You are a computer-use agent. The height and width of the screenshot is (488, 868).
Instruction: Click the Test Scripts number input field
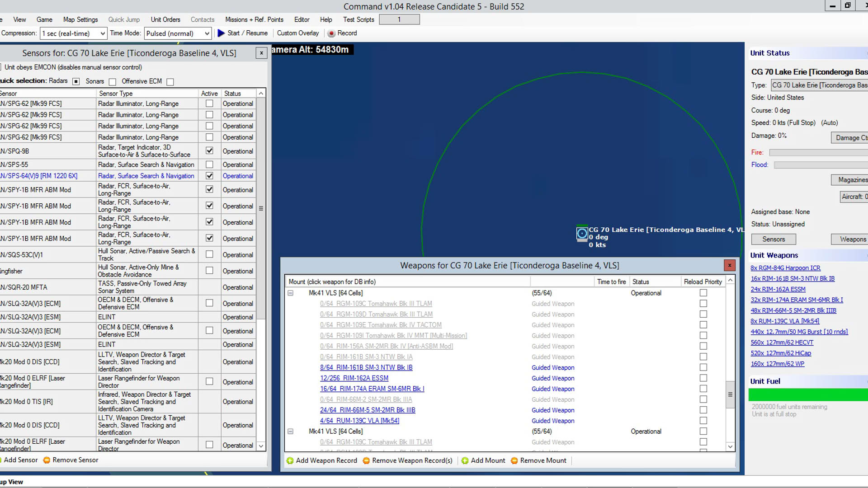[399, 19]
